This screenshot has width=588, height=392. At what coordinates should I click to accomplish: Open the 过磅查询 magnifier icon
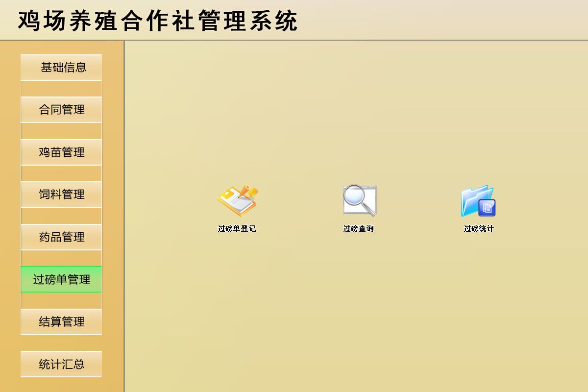point(360,201)
